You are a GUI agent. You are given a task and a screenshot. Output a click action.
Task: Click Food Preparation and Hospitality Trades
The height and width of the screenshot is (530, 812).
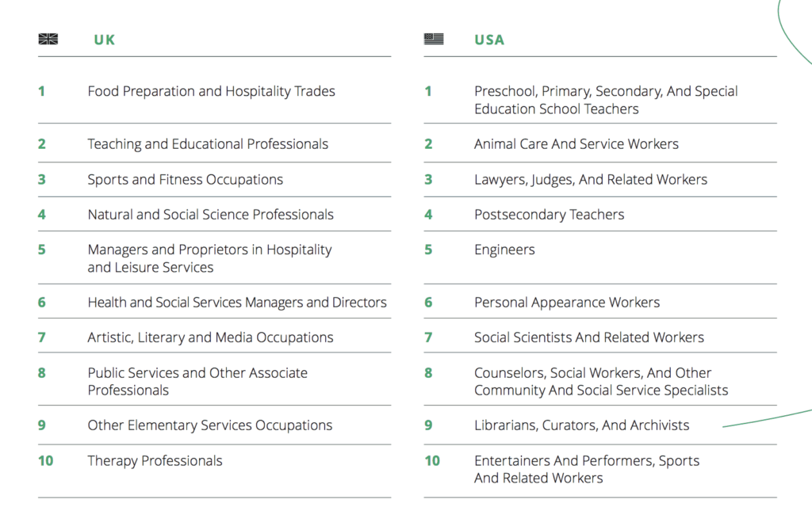pos(211,92)
